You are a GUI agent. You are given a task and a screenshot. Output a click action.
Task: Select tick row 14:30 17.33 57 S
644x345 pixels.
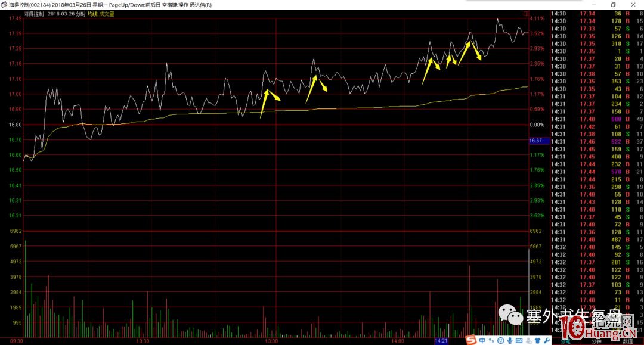click(597, 29)
